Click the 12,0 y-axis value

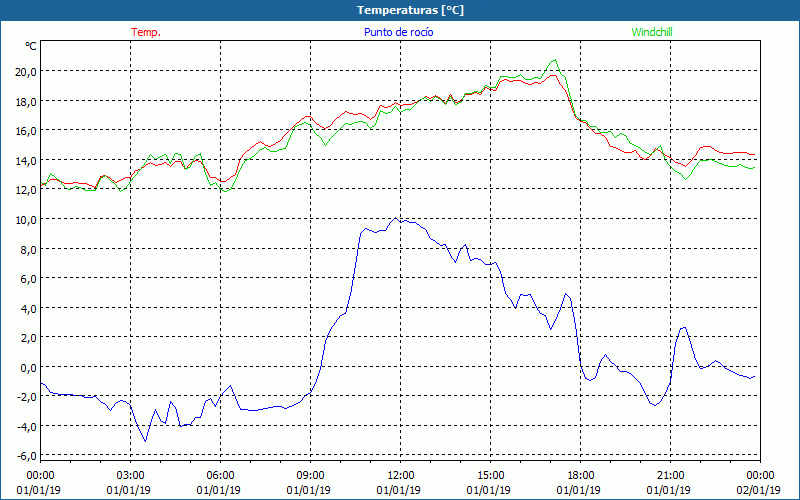click(25, 190)
